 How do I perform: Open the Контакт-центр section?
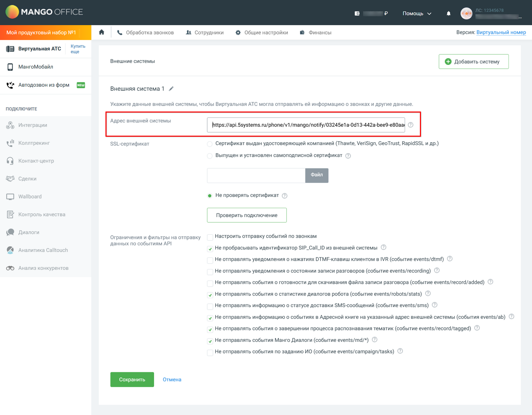tap(35, 161)
